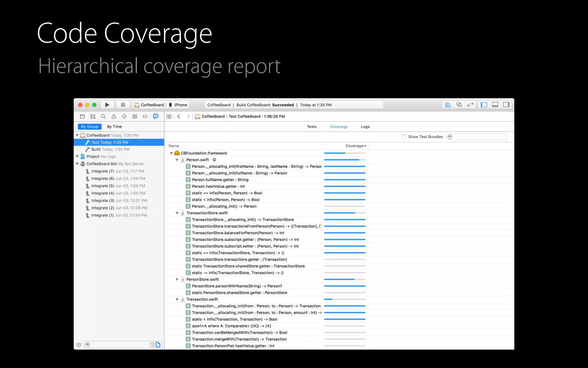588x368 pixels.
Task: Switch to the Coverage tab
Action: click(339, 126)
